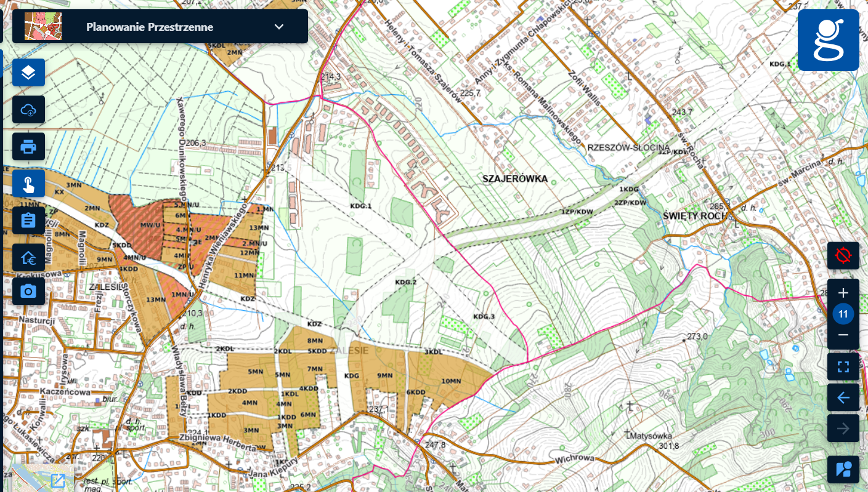Click the 3KDL road label
The width and height of the screenshot is (868, 492).
(434, 352)
